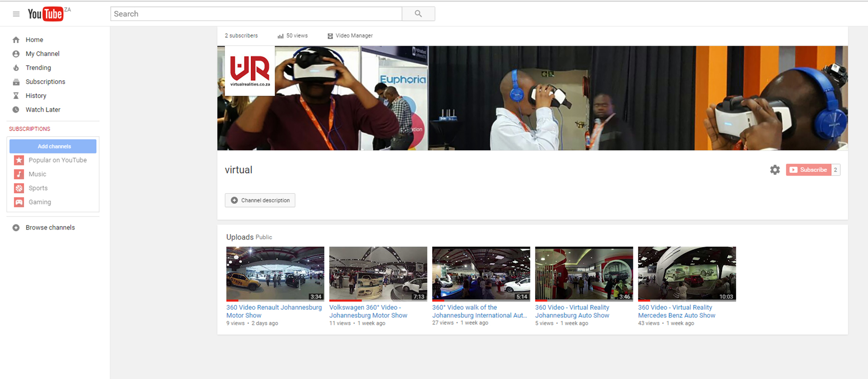Open Volkswagen 360° Video title link
Viewport: 868px width, 379px height.
point(368,312)
